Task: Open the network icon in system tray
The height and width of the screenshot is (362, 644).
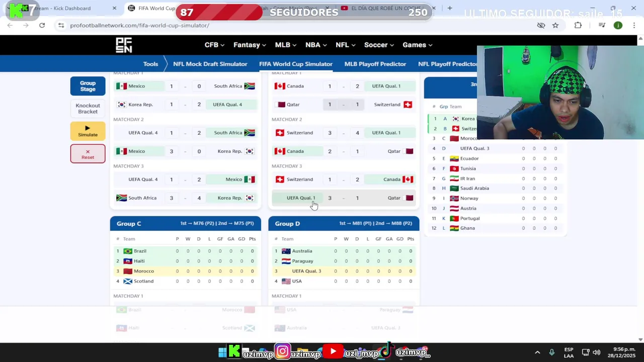Action: tap(586, 352)
